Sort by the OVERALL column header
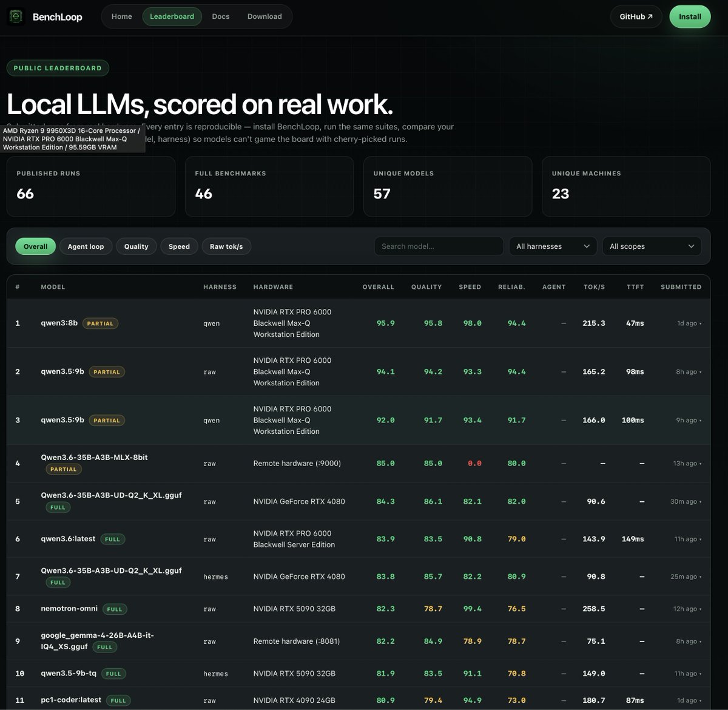 click(x=378, y=287)
